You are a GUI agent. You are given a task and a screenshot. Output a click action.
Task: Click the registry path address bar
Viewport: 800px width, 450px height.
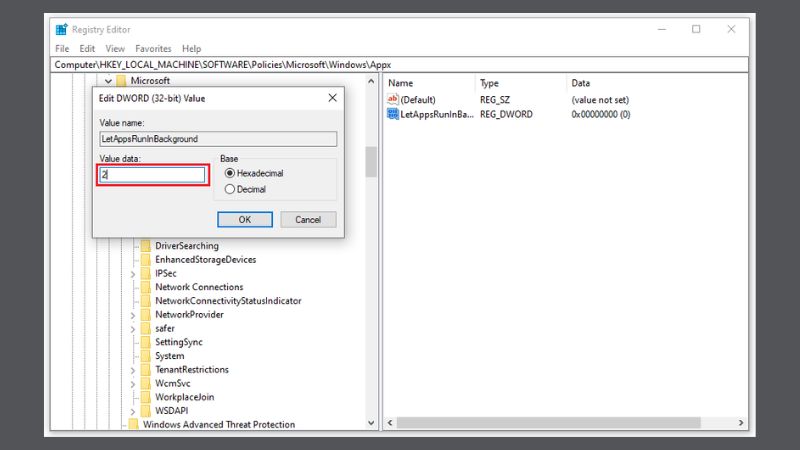(399, 65)
